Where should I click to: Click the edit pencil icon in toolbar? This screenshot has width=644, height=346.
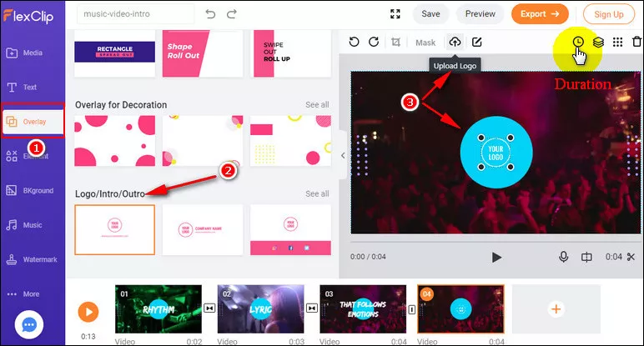[477, 42]
